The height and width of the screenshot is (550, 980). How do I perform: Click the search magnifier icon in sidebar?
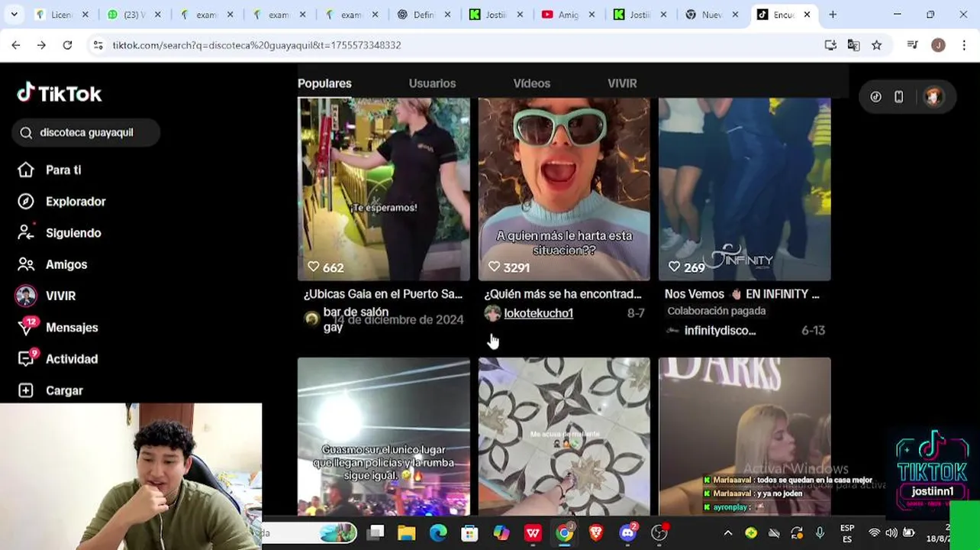[26, 133]
